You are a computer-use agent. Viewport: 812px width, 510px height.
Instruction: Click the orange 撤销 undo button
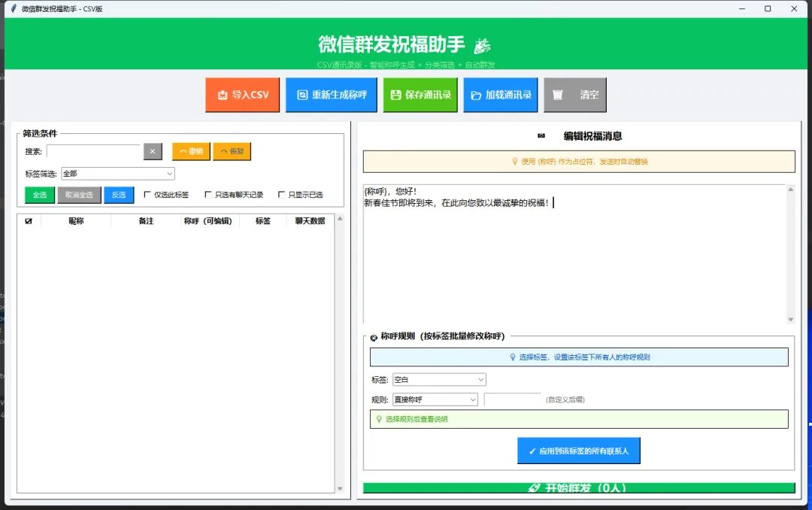[x=191, y=151]
